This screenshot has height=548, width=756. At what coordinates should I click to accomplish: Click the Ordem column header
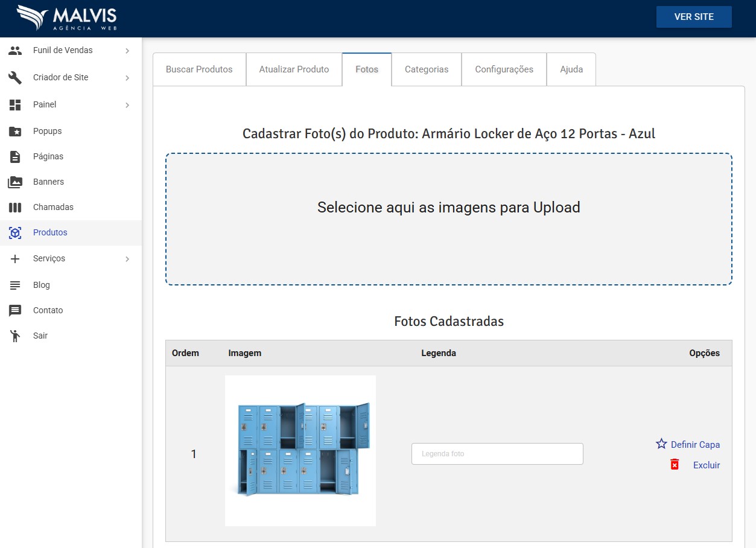point(185,353)
